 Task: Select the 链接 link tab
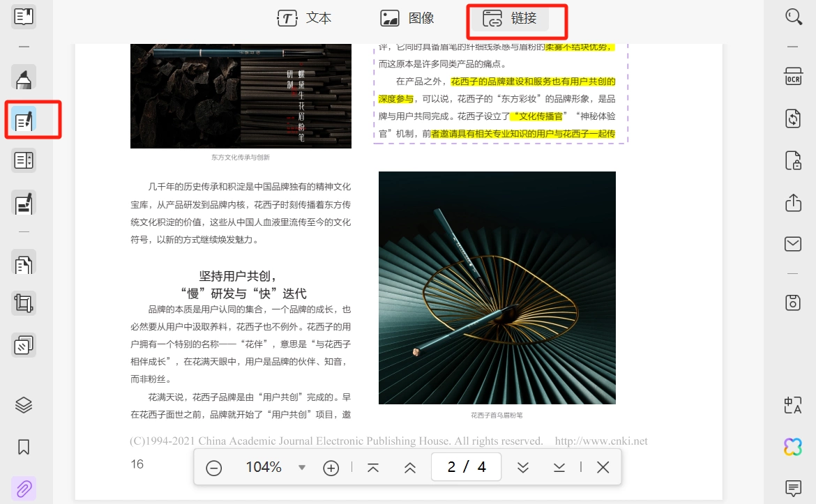[510, 18]
